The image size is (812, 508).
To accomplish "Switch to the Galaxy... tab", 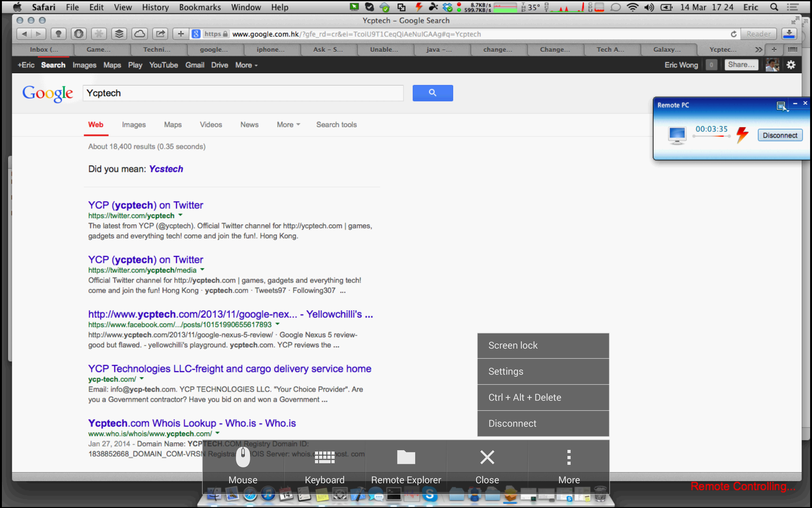I will click(667, 50).
